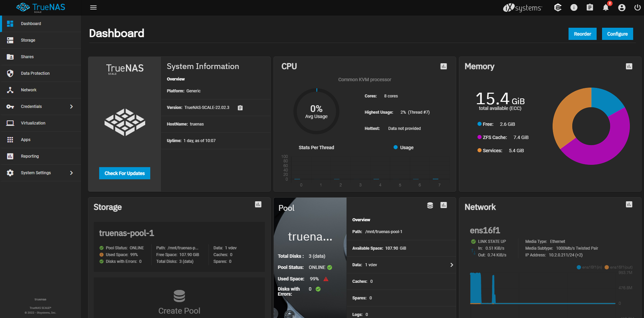This screenshot has height=318, width=644.
Task: Open the Jobs clipboard icon
Action: [590, 7]
